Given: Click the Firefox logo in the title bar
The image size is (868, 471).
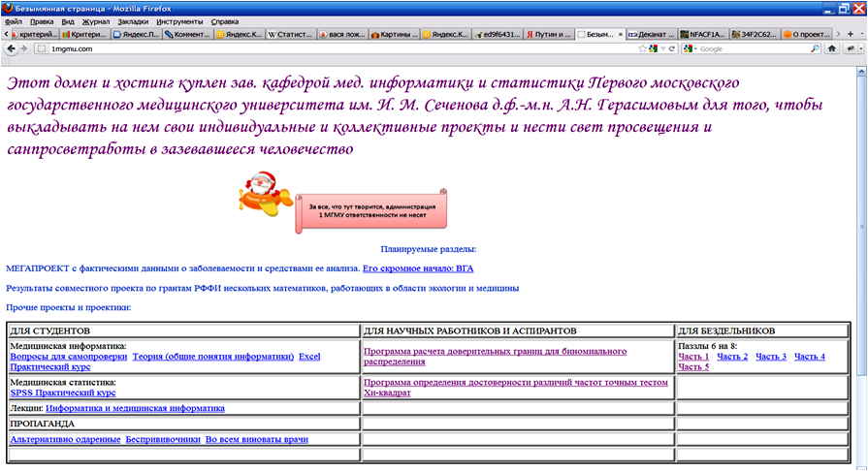Looking at the screenshot, I should click(7, 8).
